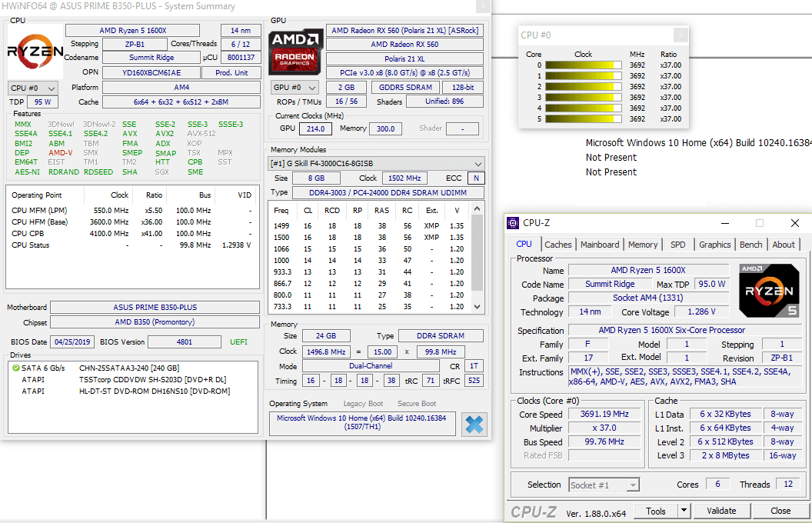Click the Core 3 clock bar in CPU #0 window
The width and height of the screenshot is (812, 523).
pos(583,98)
